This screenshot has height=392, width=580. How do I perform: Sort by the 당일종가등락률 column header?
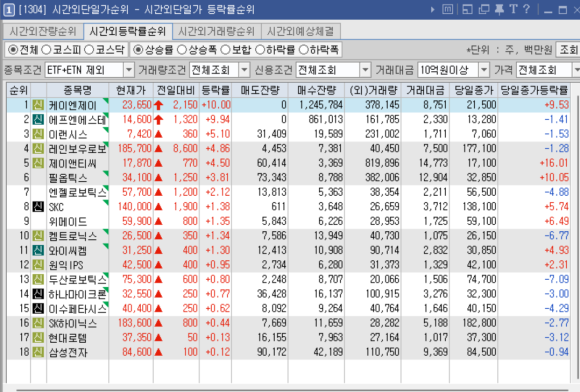pyautogui.click(x=534, y=90)
